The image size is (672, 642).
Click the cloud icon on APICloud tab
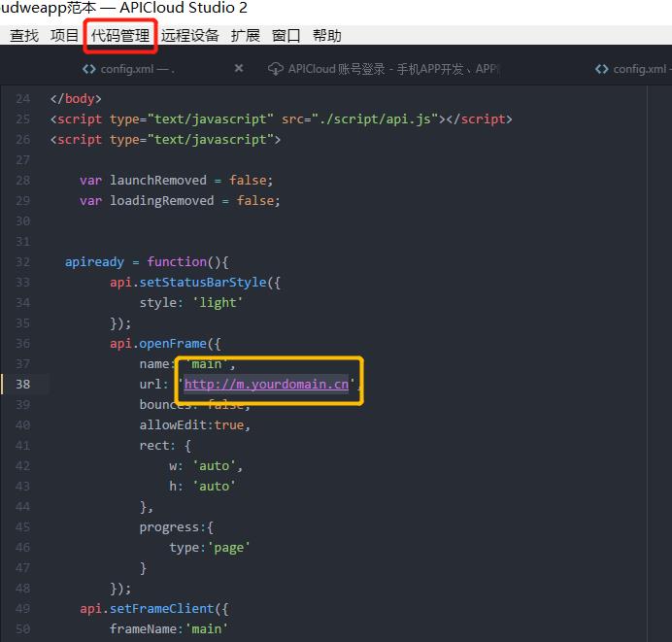point(276,69)
